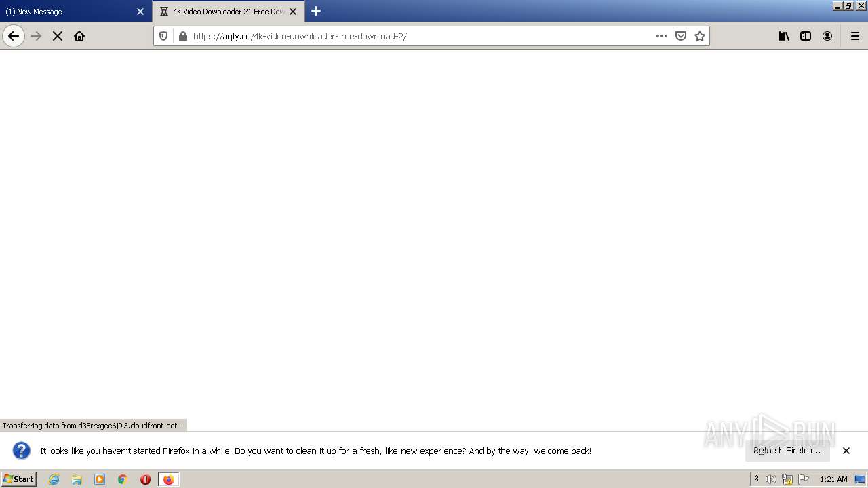Click the Show desktop button
Screen dimensions: 868x488
pyautogui.click(x=861, y=479)
